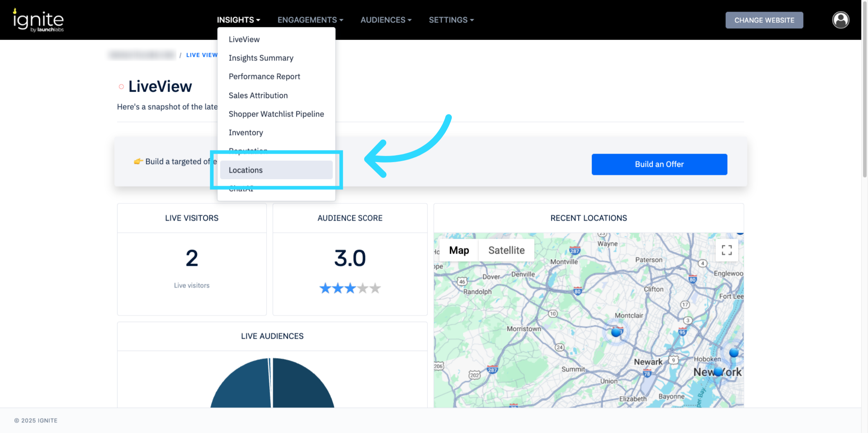
Task: Click the Build an Offer button
Action: (659, 164)
